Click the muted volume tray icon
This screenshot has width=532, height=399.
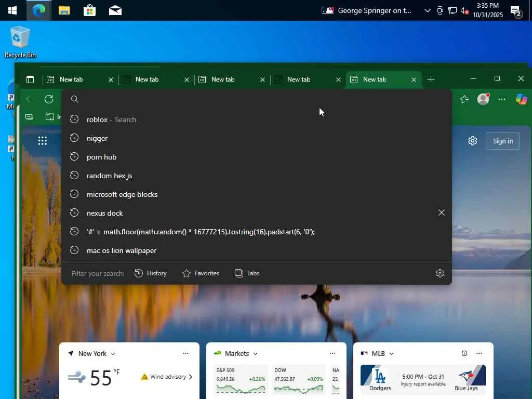(x=465, y=10)
